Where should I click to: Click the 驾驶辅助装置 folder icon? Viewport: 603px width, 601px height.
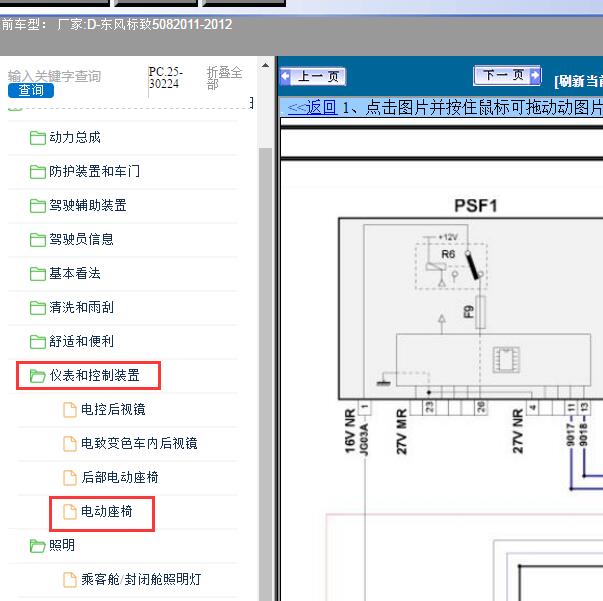38,206
